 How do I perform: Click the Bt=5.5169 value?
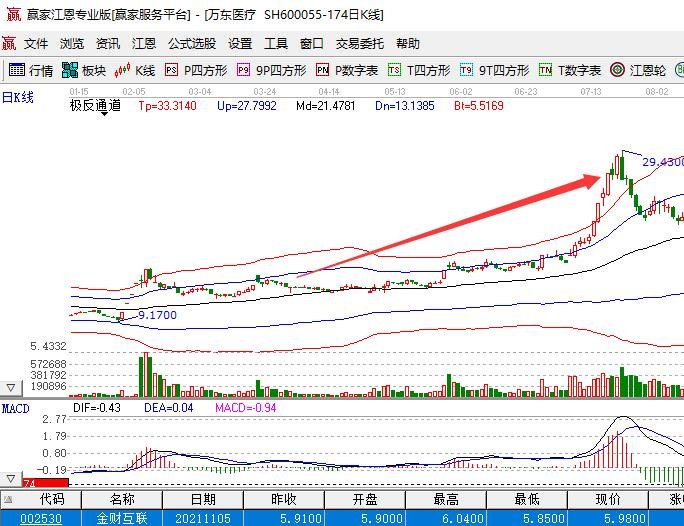point(479,106)
